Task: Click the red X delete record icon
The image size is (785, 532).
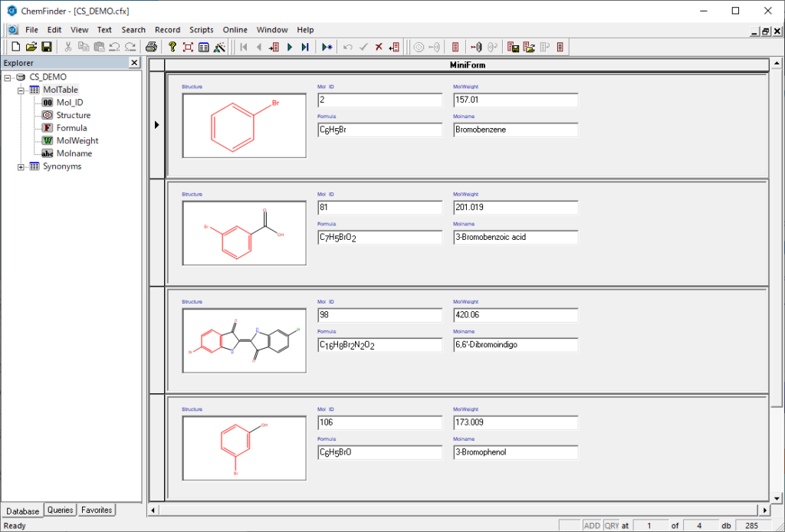Action: coord(379,48)
